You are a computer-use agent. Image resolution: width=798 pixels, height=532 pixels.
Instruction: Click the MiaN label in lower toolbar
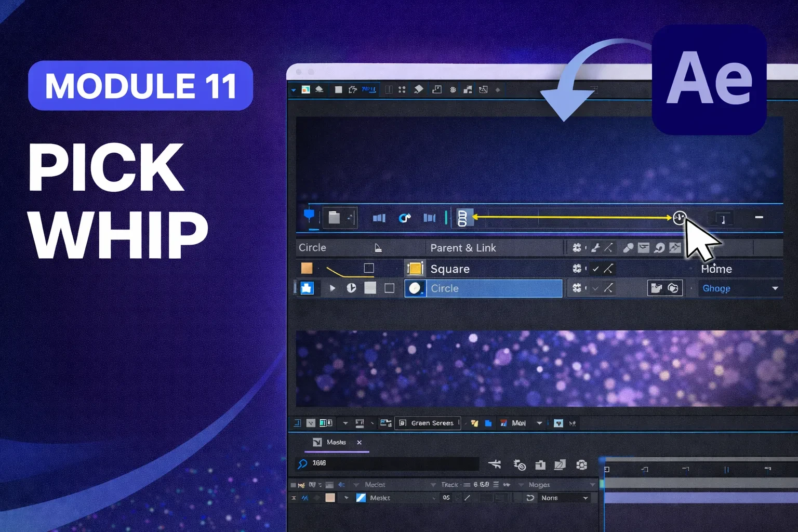coord(518,423)
